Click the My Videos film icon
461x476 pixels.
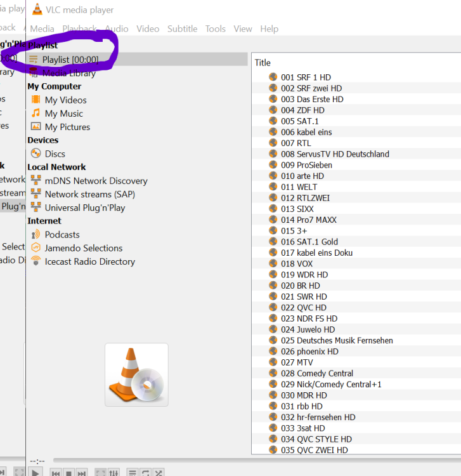pos(36,99)
